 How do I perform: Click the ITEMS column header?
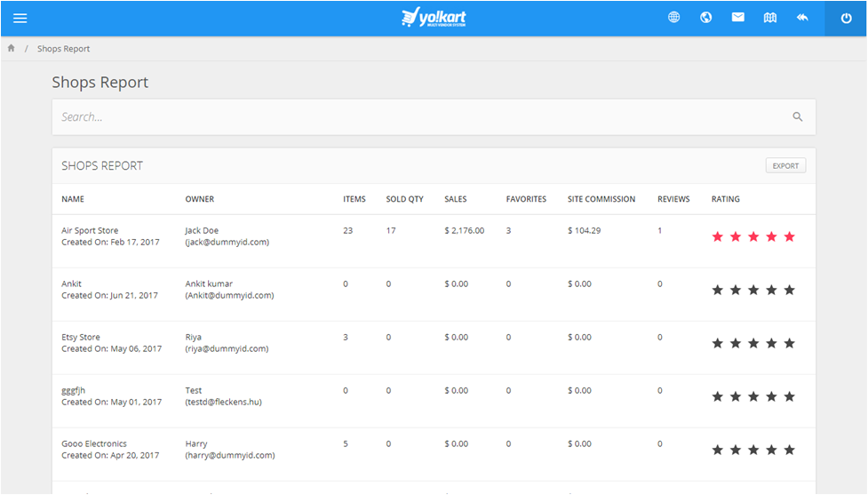tap(354, 199)
